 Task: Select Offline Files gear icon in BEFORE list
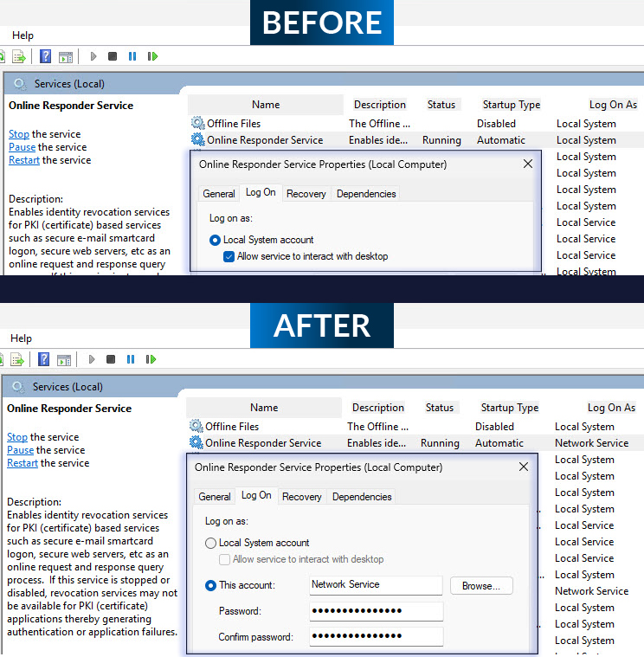(197, 124)
